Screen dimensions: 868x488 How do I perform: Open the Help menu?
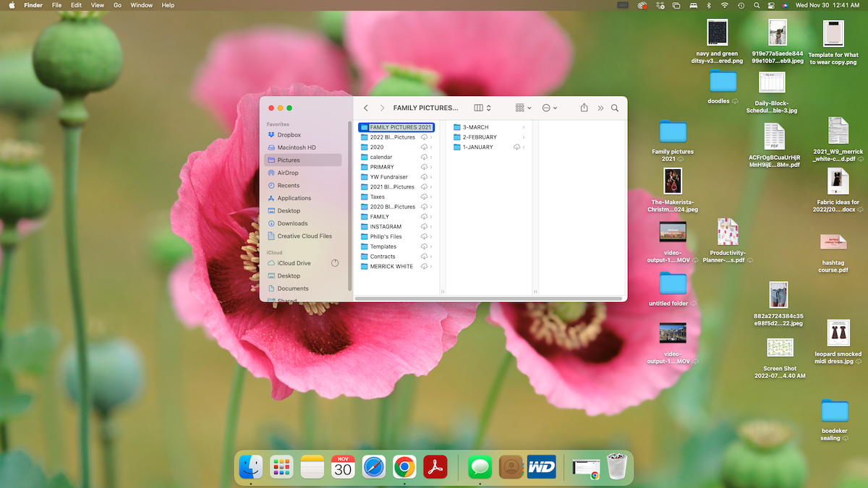click(x=168, y=5)
